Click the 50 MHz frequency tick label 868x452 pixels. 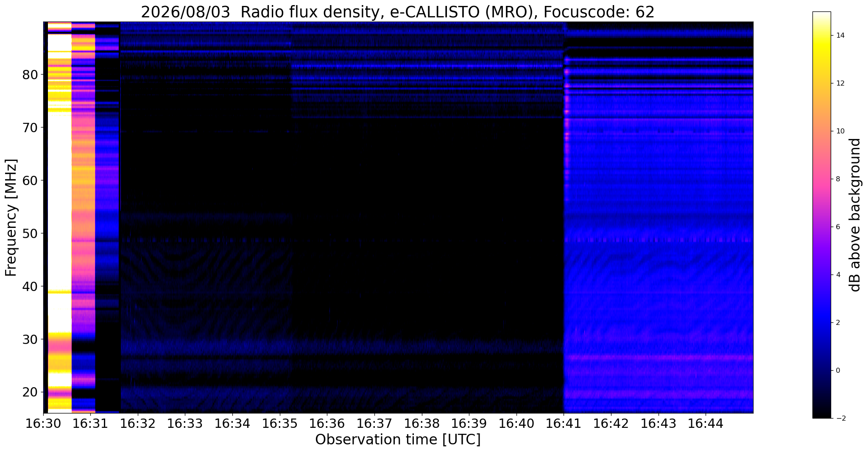point(30,233)
